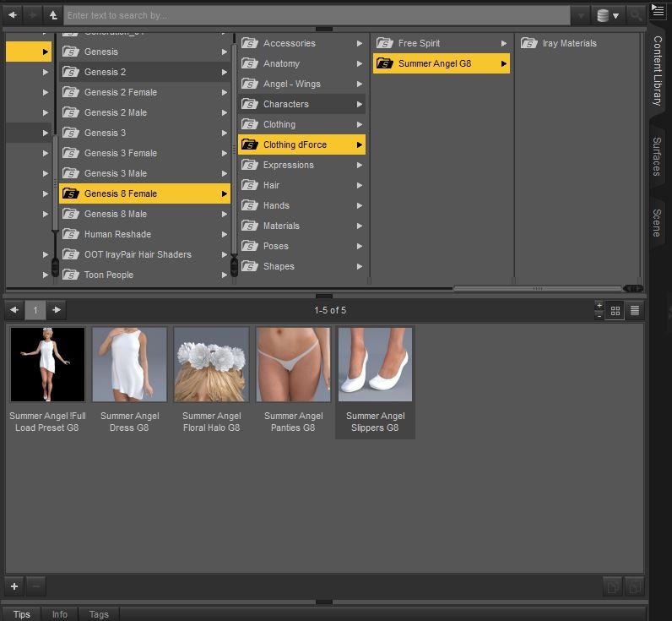
Task: Expand Free Spirit submenu arrow
Action: tap(503, 43)
